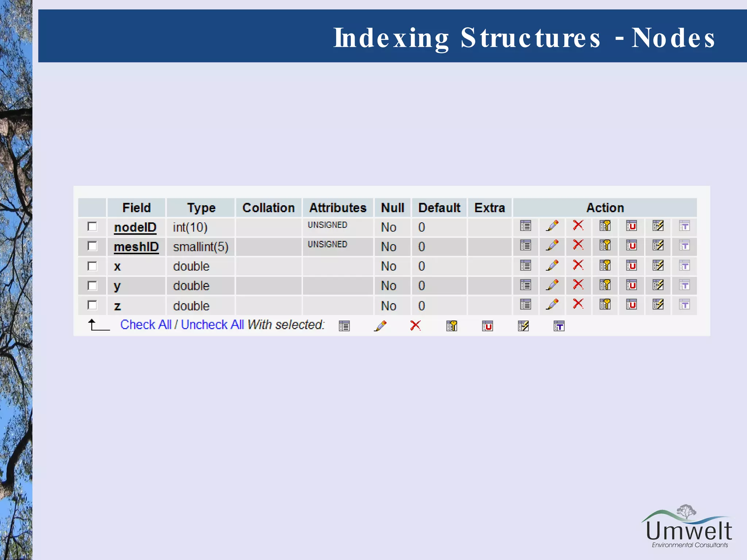Image resolution: width=747 pixels, height=560 pixels.
Task: Drop the x field with red X
Action: 578,265
